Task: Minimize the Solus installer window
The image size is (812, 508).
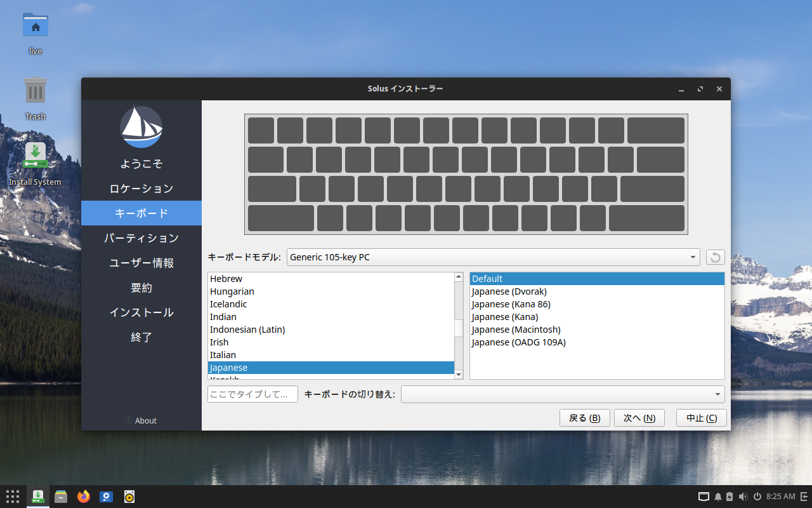Action: [x=681, y=90]
